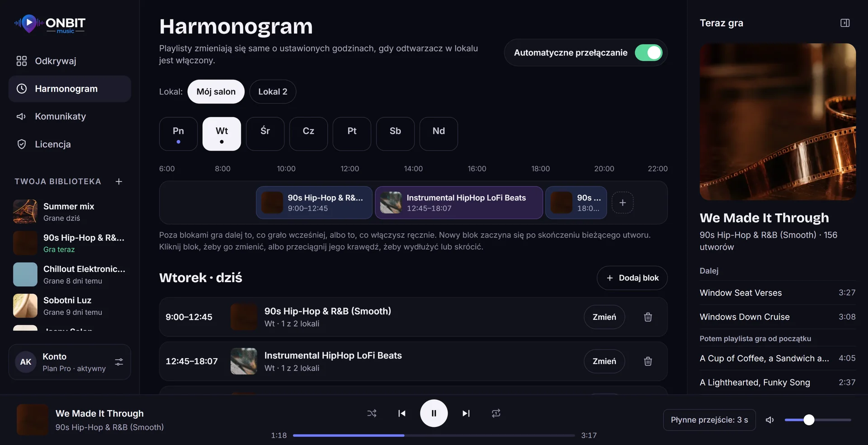
Task: Select Sunday (Nd) day tab
Action: click(x=439, y=134)
